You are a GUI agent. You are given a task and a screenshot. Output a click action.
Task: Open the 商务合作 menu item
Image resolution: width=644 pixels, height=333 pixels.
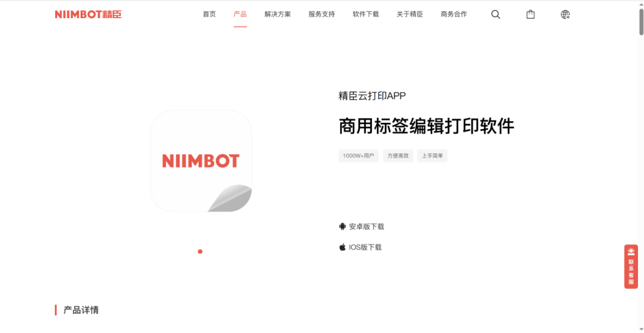[454, 14]
